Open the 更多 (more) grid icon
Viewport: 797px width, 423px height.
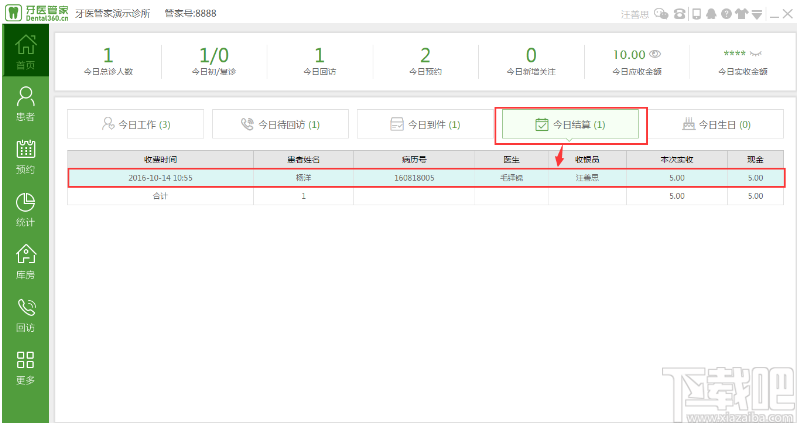pyautogui.click(x=25, y=368)
